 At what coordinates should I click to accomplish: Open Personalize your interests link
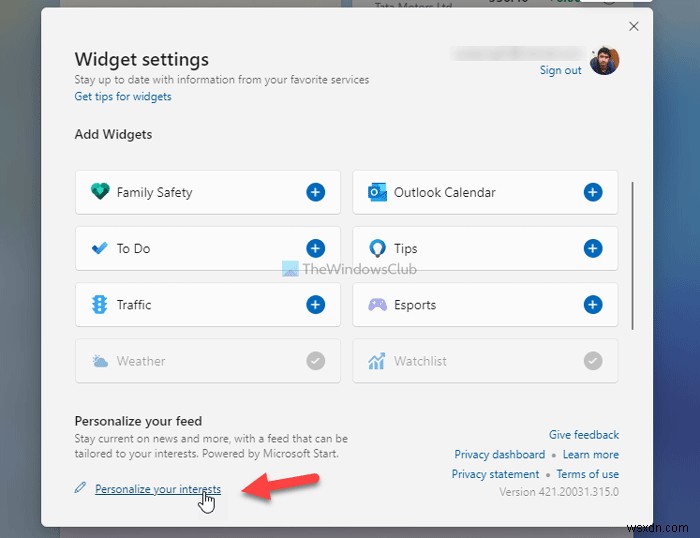[x=158, y=489]
